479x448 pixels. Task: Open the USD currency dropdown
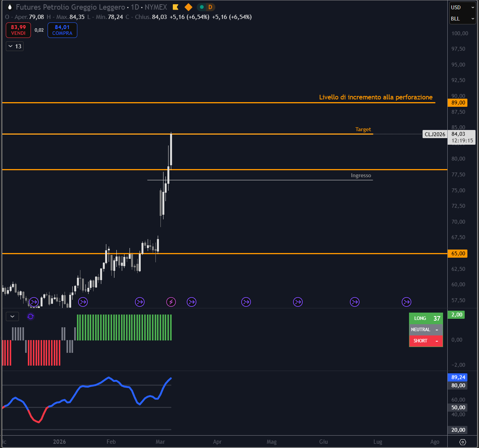point(462,7)
